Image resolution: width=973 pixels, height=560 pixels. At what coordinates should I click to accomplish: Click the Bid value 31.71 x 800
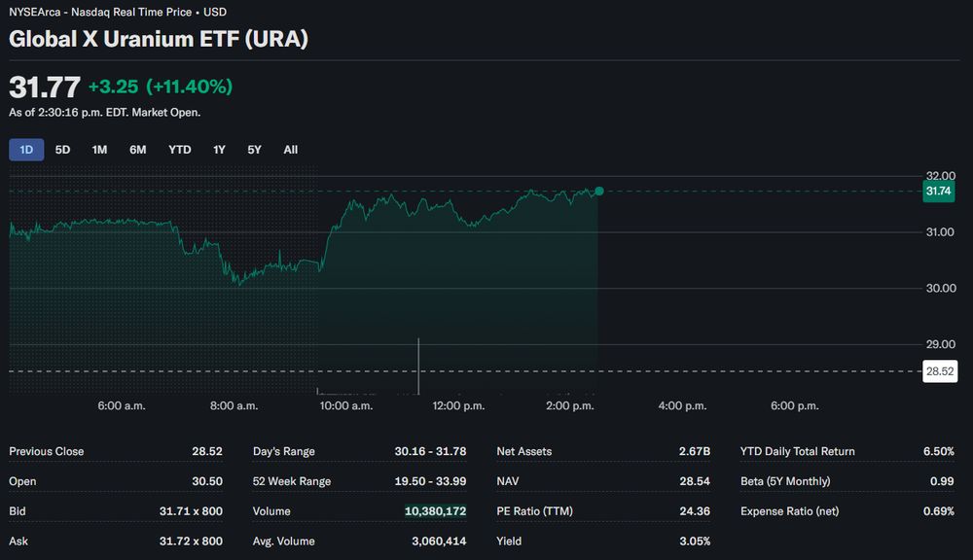(x=191, y=511)
